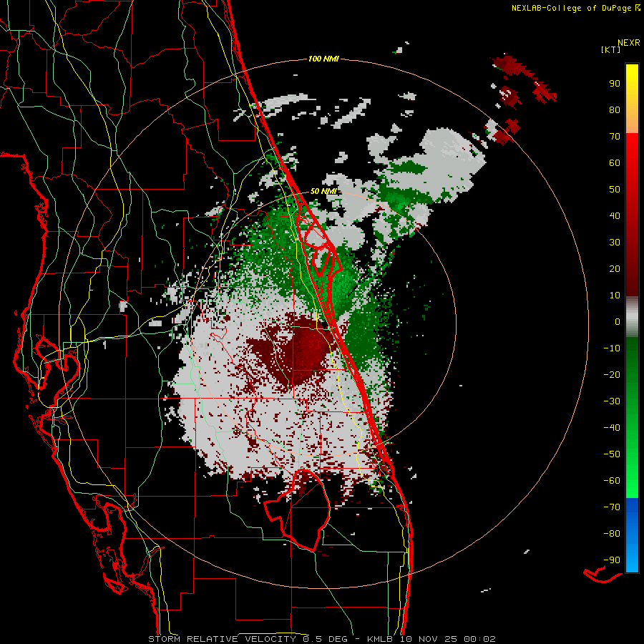The height and width of the screenshot is (644, 644).
Task: Click the NEXR label above the scale
Action: pyautogui.click(x=629, y=43)
